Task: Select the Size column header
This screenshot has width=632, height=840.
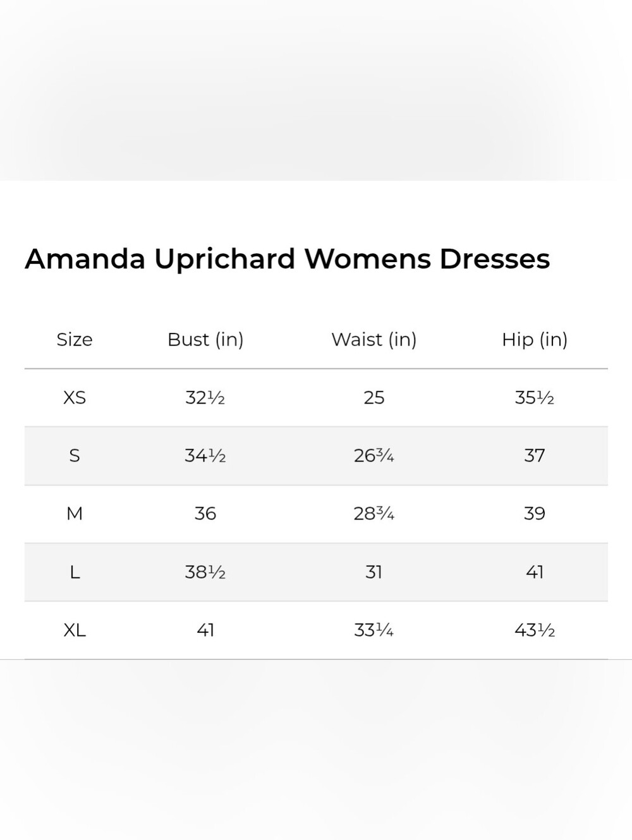Action: (x=75, y=339)
